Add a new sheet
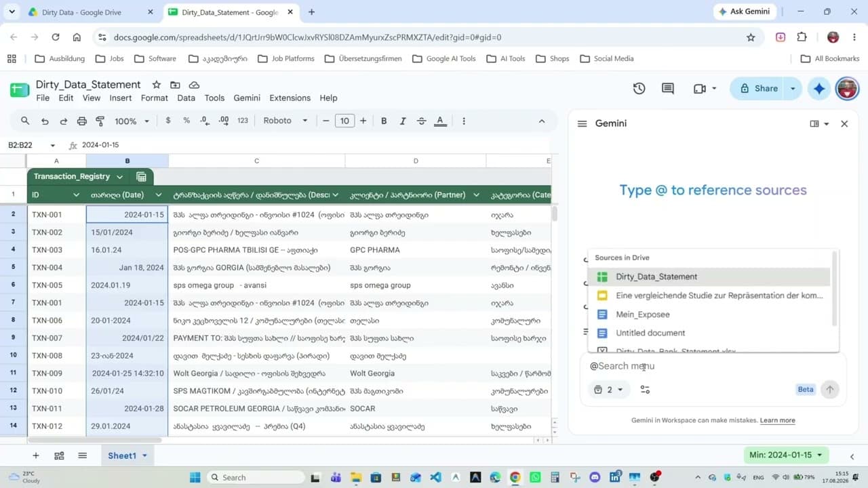This screenshot has width=868, height=488. click(x=36, y=455)
